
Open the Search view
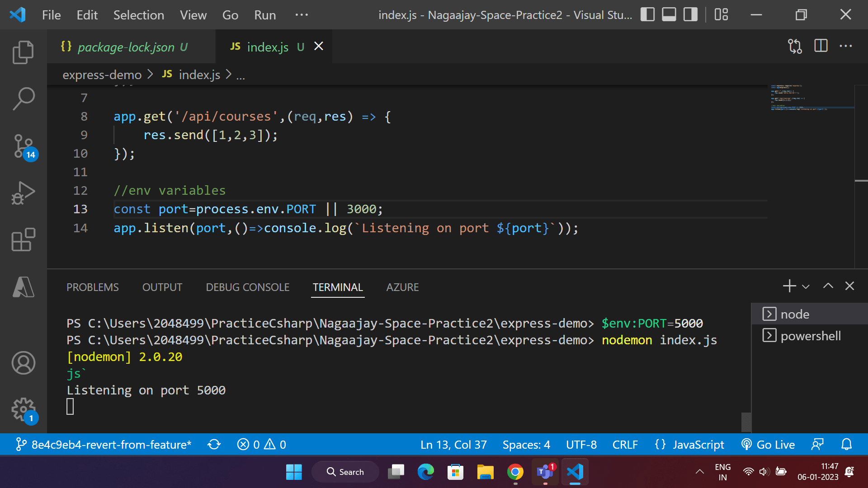tap(23, 98)
